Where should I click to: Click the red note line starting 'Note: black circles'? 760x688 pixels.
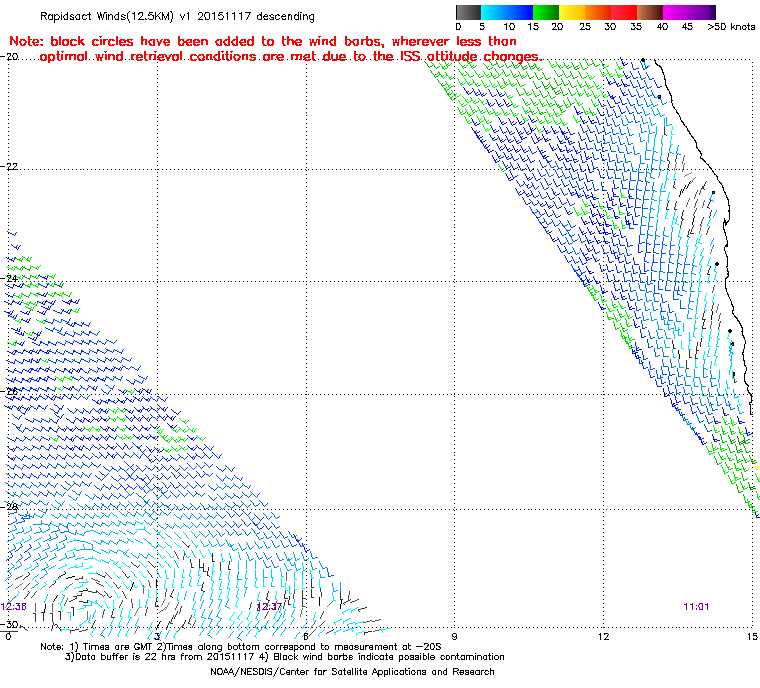coord(263,41)
